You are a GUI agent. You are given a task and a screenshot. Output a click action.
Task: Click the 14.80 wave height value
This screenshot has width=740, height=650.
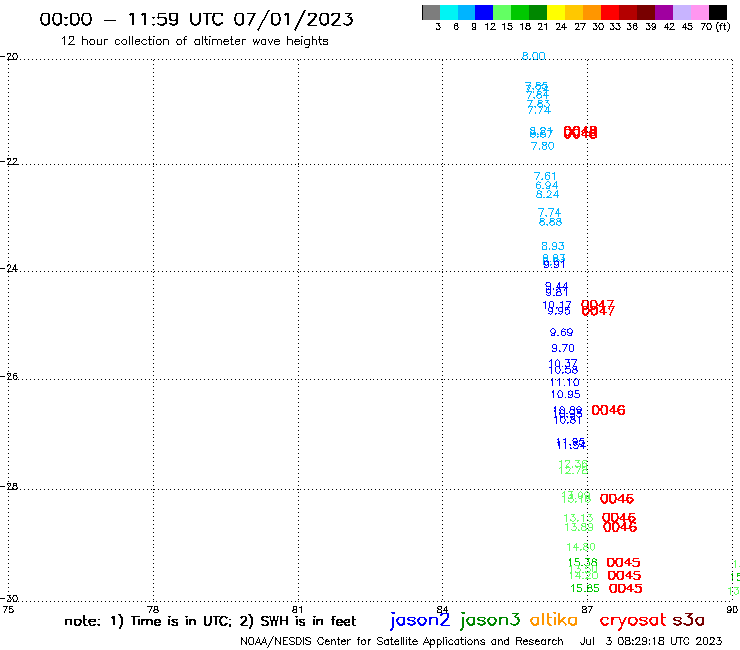point(581,547)
